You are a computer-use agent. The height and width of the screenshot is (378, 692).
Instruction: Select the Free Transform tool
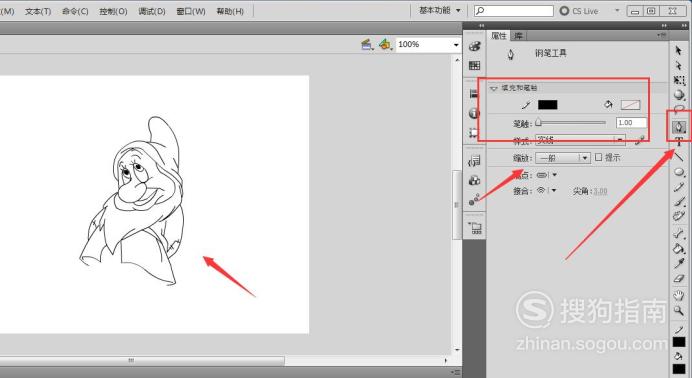[679, 80]
